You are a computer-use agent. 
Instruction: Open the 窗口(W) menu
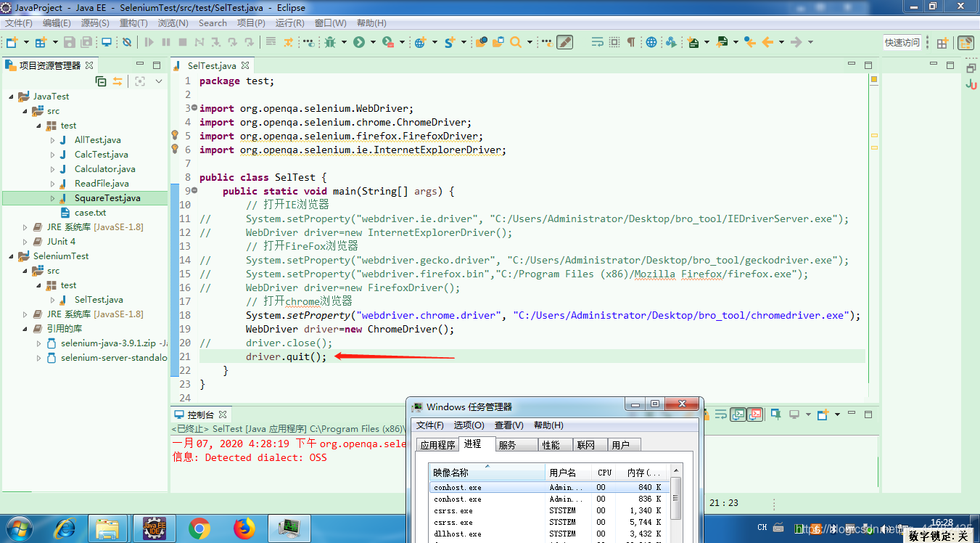click(331, 23)
